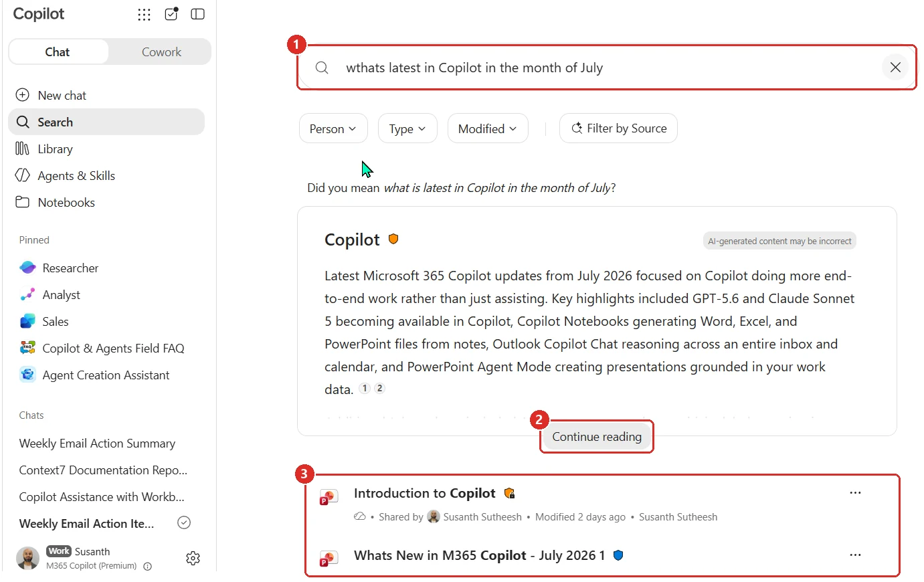The width and height of the screenshot is (924, 582).
Task: Click PowerPoint file icon for Introduction to Copilot
Action: 328,497
